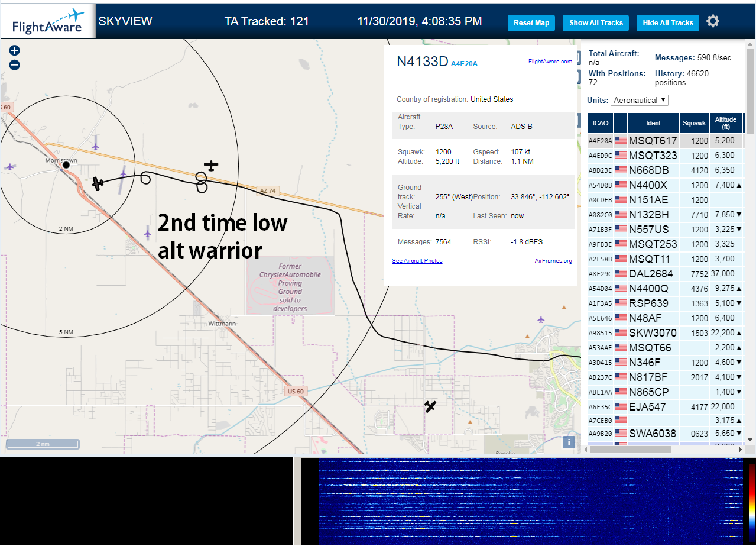The image size is (756, 546).
Task: Select row with ICAO A7CEB0
Action: (x=666, y=420)
